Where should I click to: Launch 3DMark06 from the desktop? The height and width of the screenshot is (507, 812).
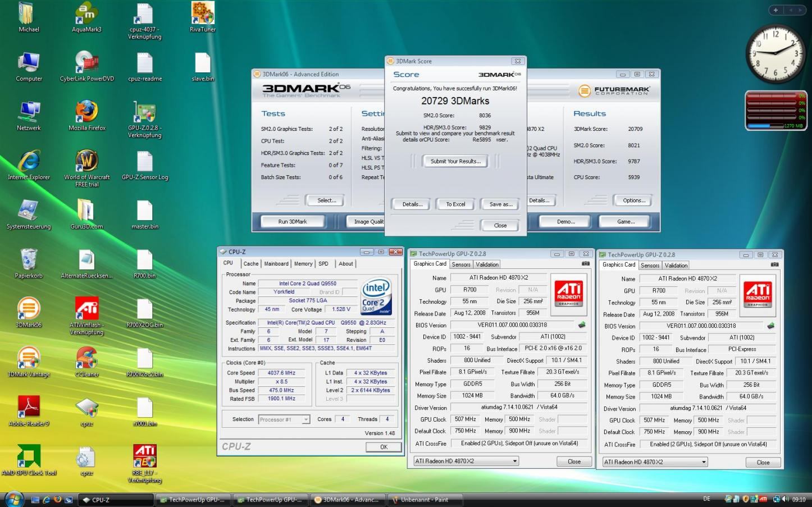point(29,313)
